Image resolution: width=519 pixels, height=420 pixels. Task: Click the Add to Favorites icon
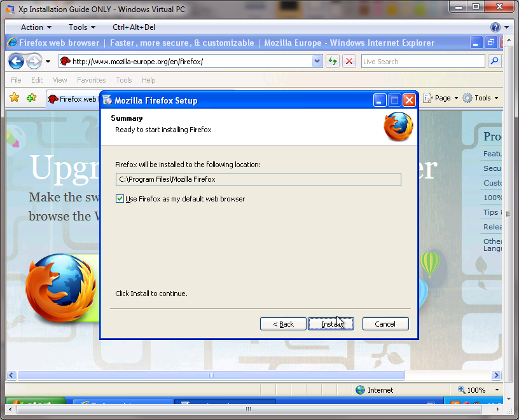click(x=31, y=98)
